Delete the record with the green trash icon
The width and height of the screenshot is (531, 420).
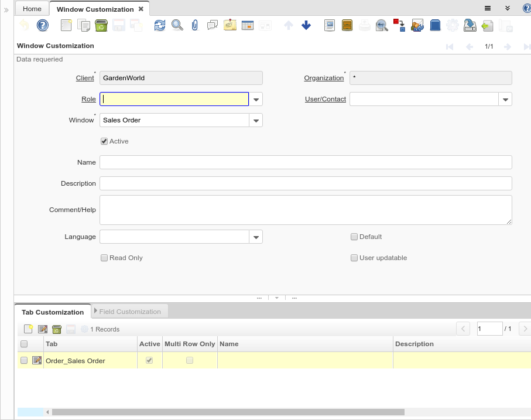coord(101,25)
